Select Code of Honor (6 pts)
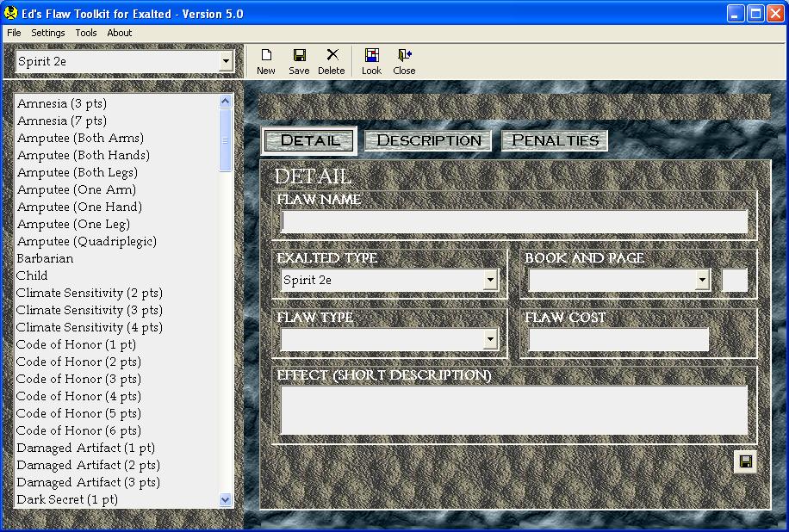789x532 pixels. point(79,430)
